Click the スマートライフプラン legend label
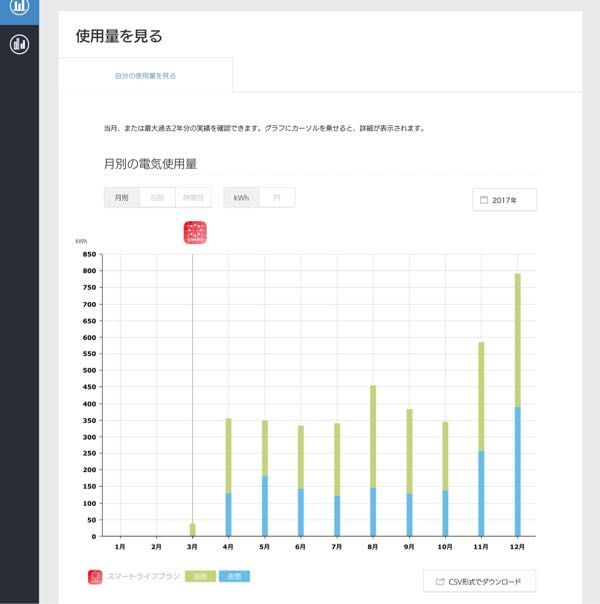 pos(143,576)
